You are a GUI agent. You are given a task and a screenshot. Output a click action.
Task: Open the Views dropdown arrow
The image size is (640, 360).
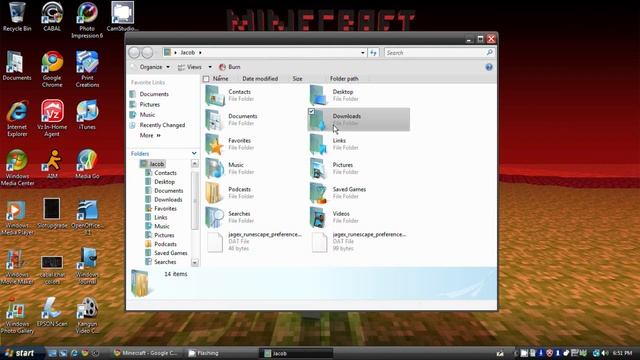pyautogui.click(x=210, y=67)
